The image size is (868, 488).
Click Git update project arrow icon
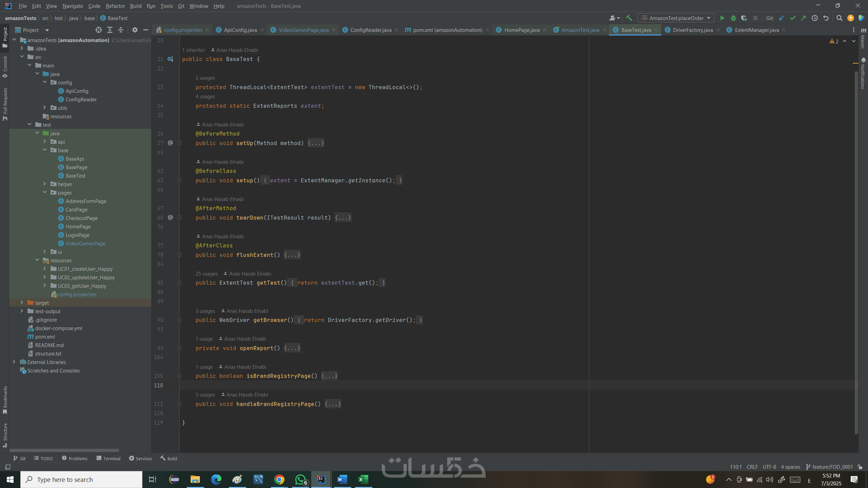pyautogui.click(x=782, y=18)
